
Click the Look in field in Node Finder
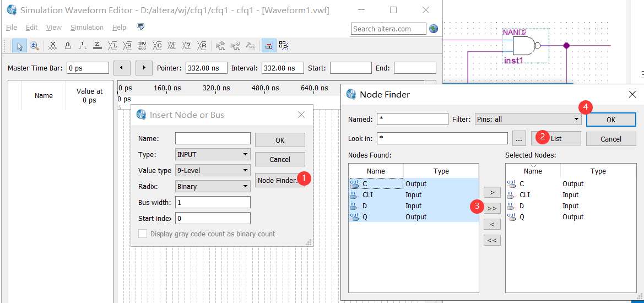click(442, 138)
